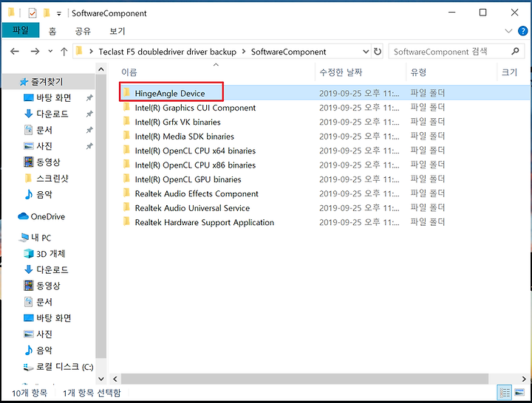Open 바탕 화면 under 즐겨찾기

(x=54, y=98)
